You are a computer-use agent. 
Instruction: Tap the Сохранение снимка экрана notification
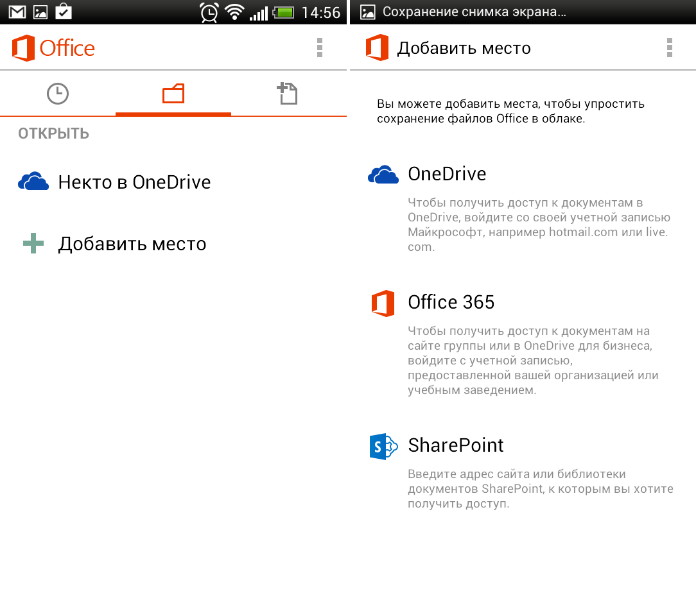(474, 12)
